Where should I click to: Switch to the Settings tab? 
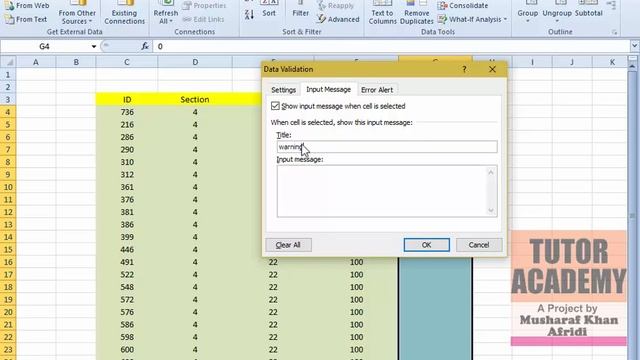(283, 90)
